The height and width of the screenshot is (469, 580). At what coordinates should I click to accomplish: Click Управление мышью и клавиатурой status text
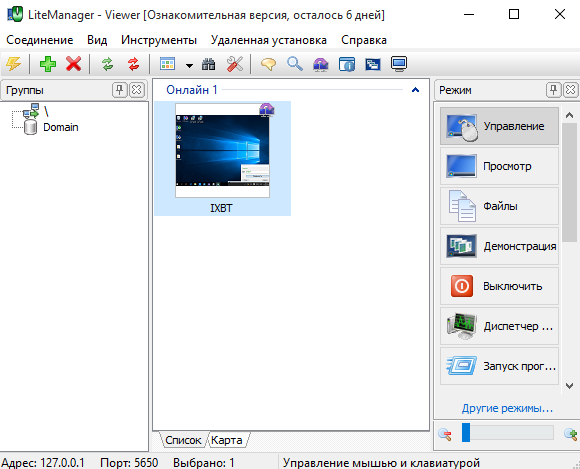tap(381, 463)
